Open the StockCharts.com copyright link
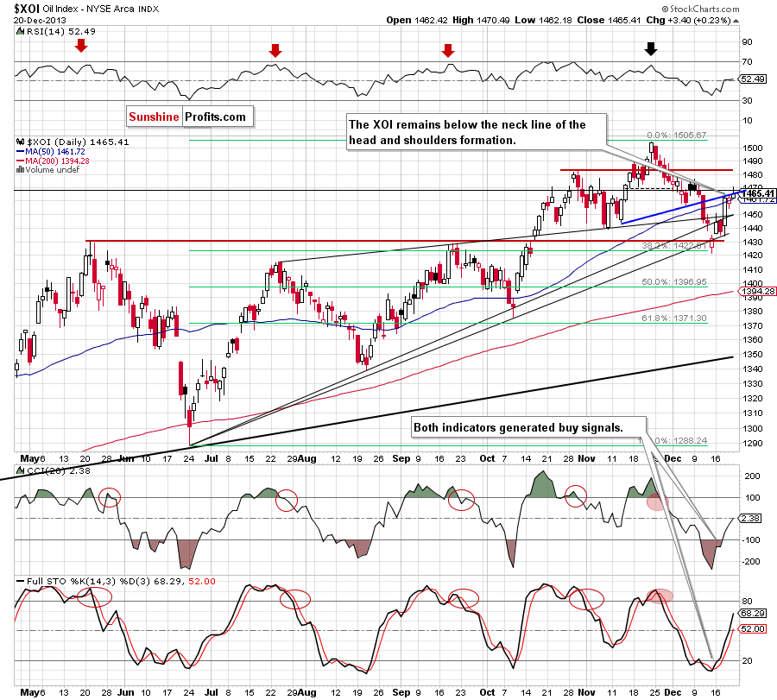Viewport: 777px width, 700px height. [700, 9]
